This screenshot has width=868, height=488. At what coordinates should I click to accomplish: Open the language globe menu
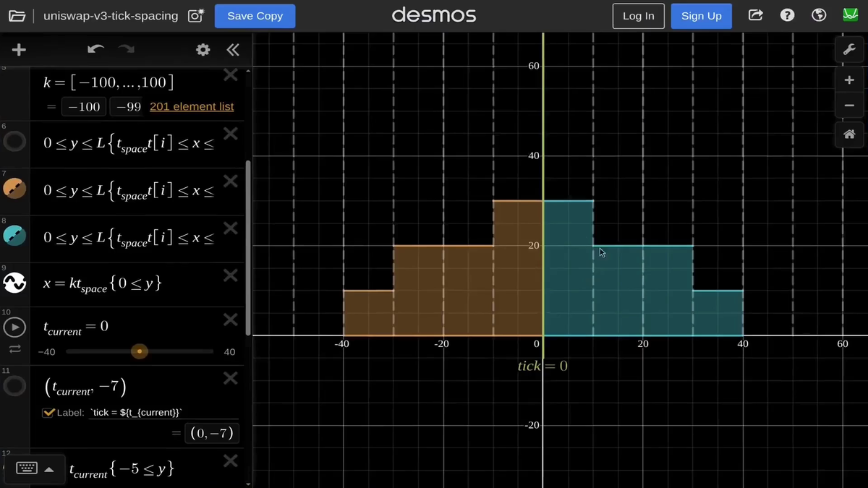tap(819, 16)
